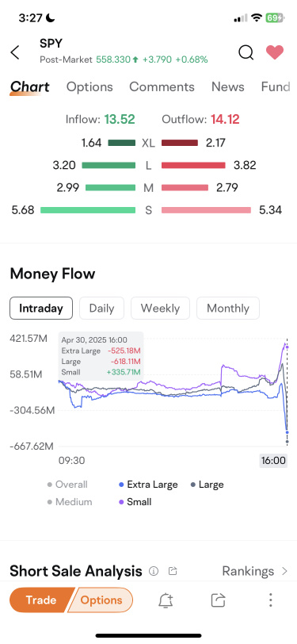Select the News tab
Screen dimensions: 297x644
pyautogui.click(x=227, y=86)
